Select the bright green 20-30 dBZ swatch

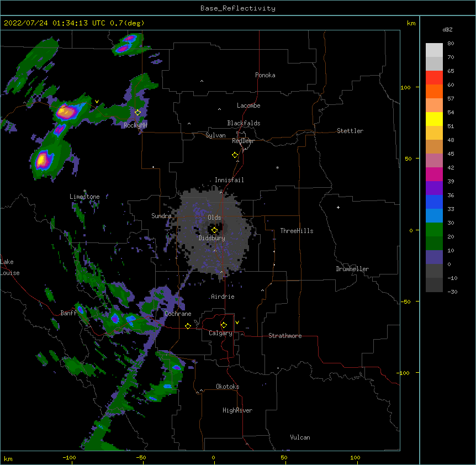(434, 230)
